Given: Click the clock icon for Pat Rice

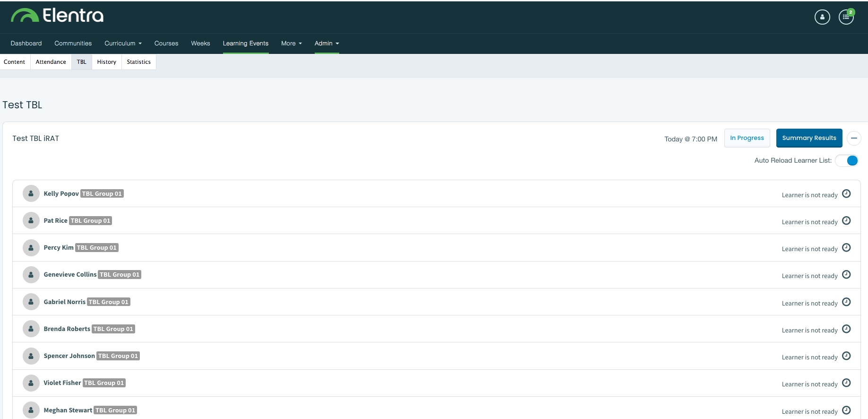Looking at the screenshot, I should click(846, 221).
